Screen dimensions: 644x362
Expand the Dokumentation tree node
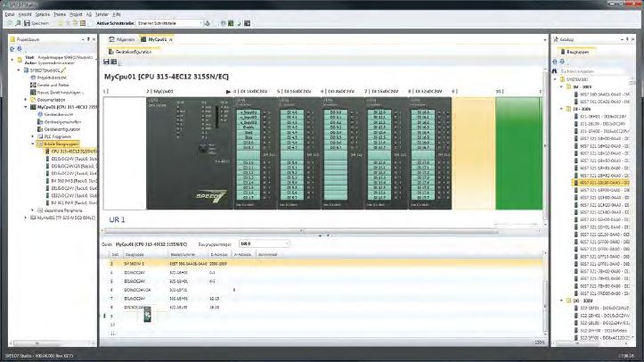[26, 100]
